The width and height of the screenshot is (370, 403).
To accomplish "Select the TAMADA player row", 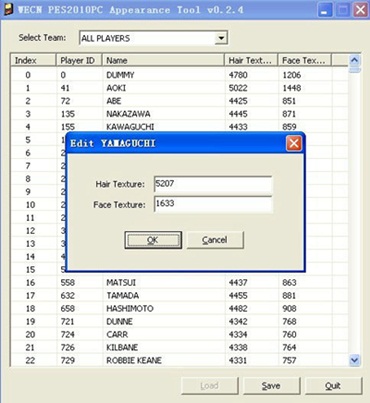I will (179, 296).
